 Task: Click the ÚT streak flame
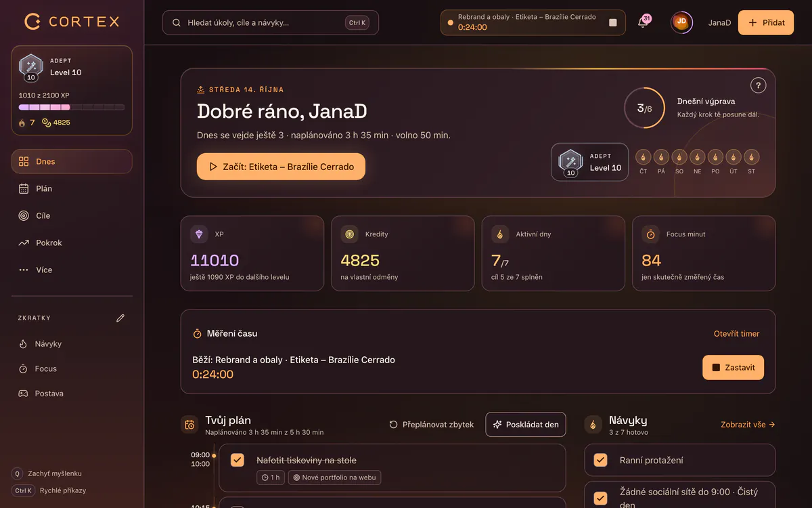click(734, 157)
